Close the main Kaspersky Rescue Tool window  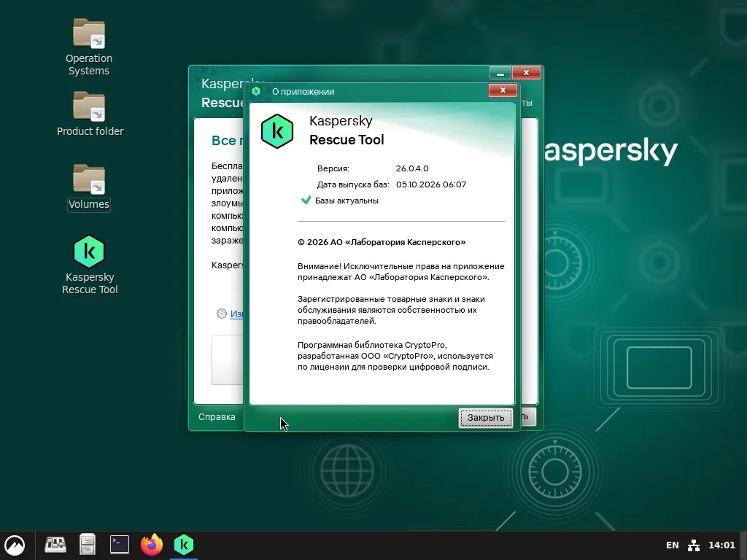pyautogui.click(x=527, y=73)
